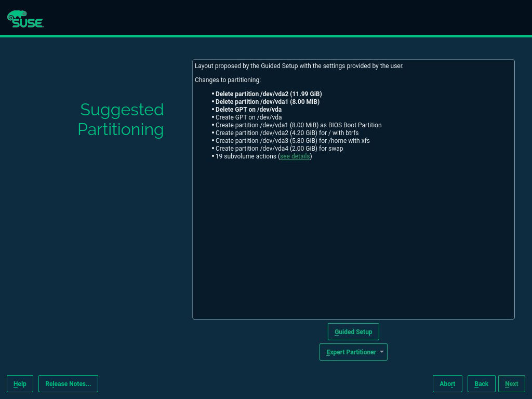
Task: Show the Release Notes
Action: pos(68,384)
